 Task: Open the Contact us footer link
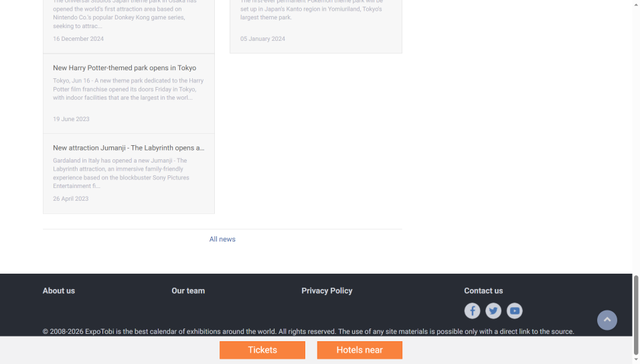pyautogui.click(x=483, y=290)
